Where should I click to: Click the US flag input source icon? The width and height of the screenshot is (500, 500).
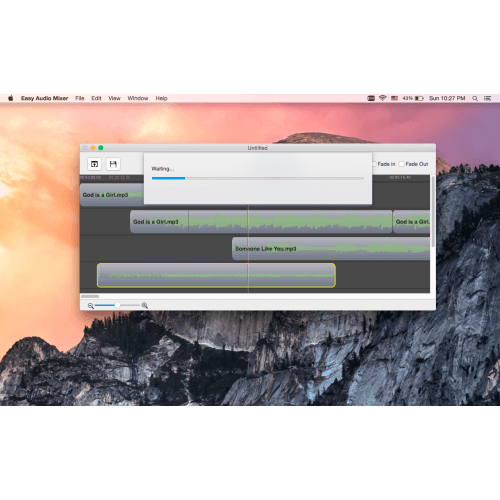[x=395, y=98]
